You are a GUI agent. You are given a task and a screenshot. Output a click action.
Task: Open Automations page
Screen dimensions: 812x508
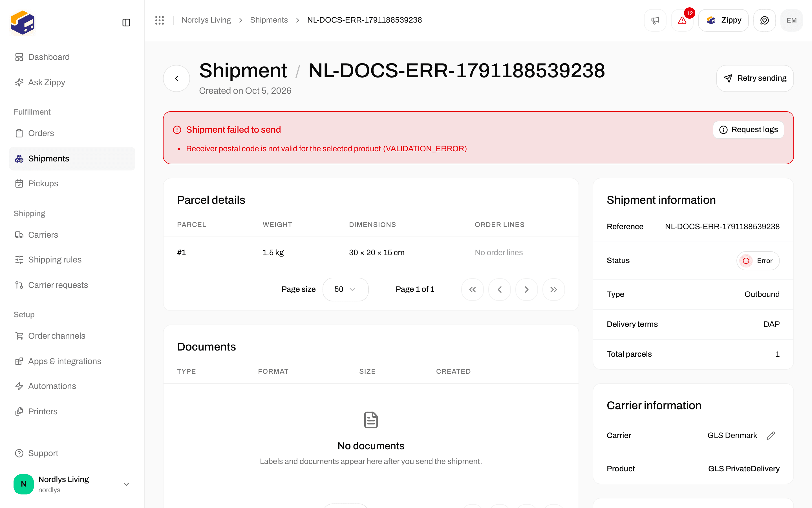click(72, 386)
